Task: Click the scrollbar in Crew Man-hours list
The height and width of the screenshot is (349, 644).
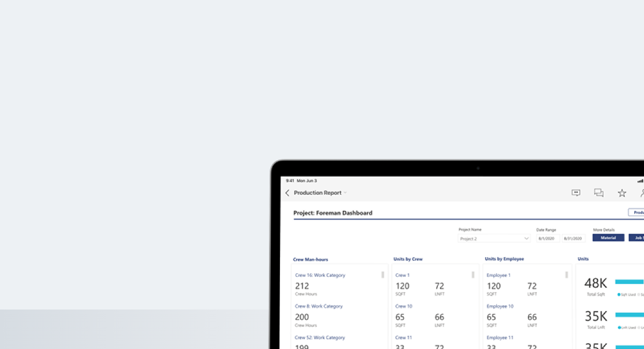Action: point(383,275)
